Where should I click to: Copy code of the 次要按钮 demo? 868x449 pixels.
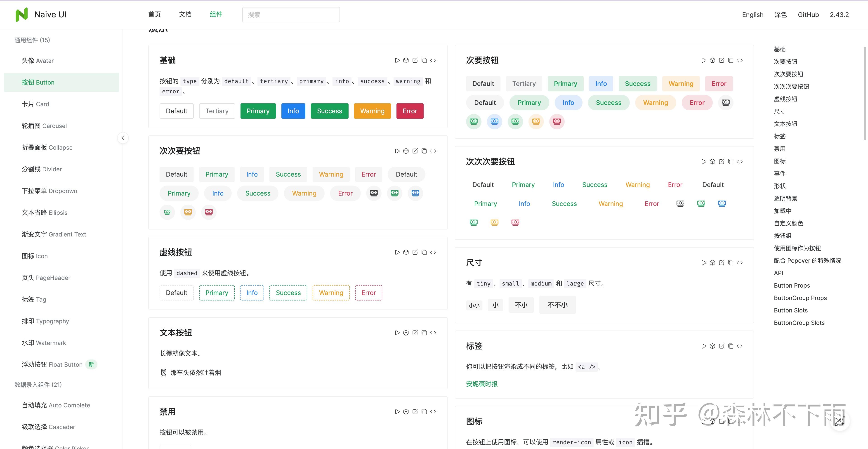[731, 60]
